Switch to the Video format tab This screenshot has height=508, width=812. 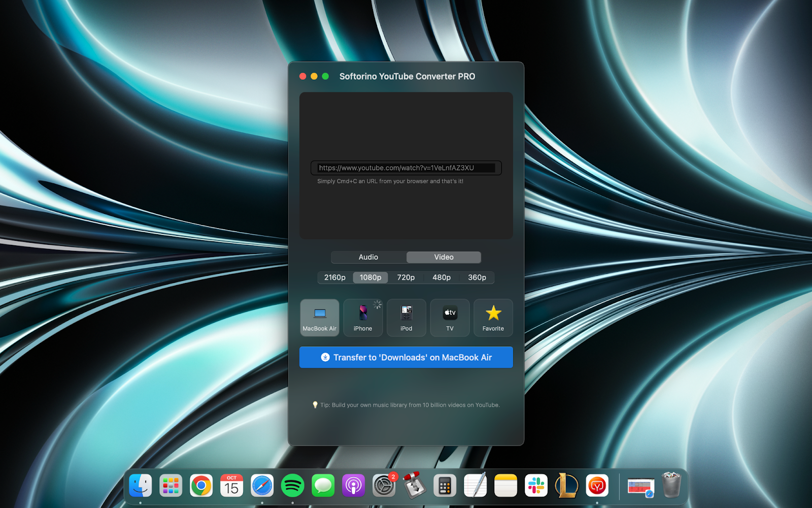click(x=444, y=257)
